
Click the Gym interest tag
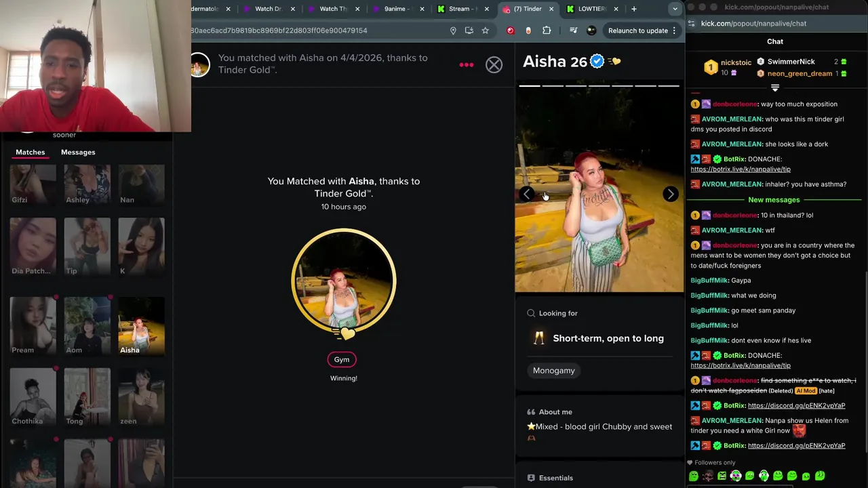click(342, 359)
